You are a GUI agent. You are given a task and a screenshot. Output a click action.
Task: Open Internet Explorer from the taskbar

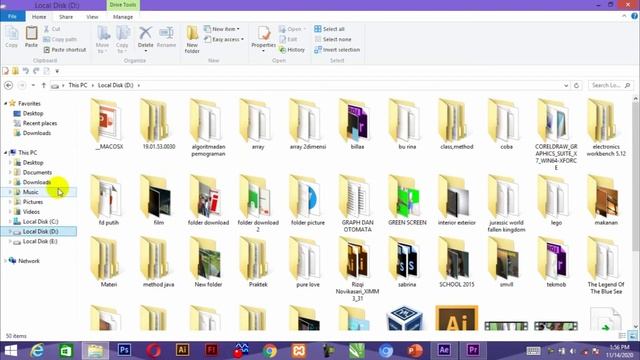click(x=37, y=350)
